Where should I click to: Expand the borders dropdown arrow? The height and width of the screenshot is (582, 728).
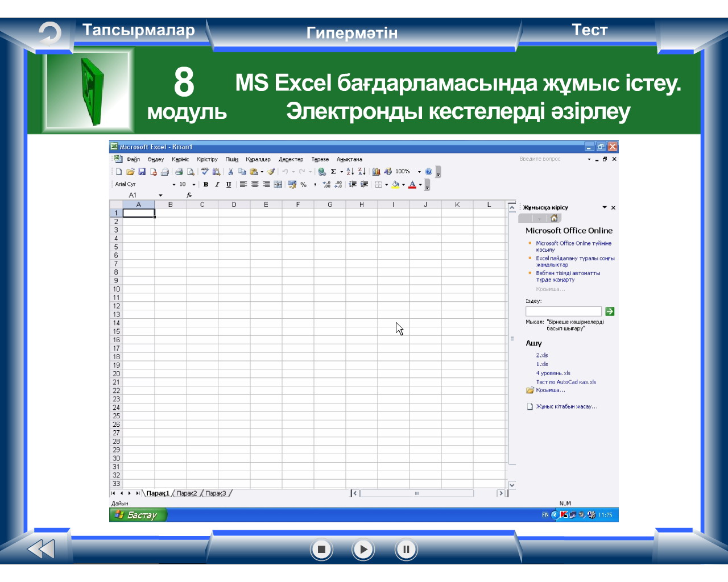[386, 184]
